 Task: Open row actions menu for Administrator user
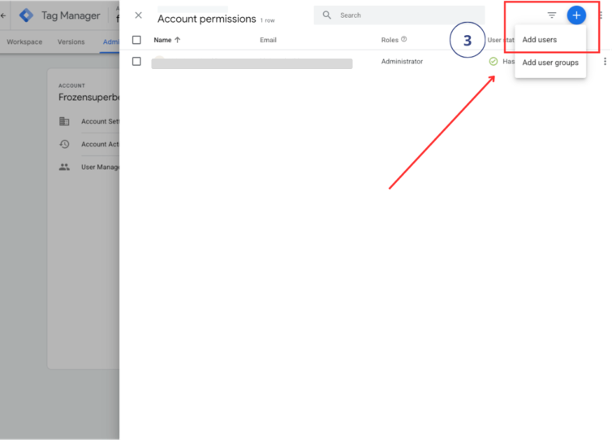[x=605, y=61]
